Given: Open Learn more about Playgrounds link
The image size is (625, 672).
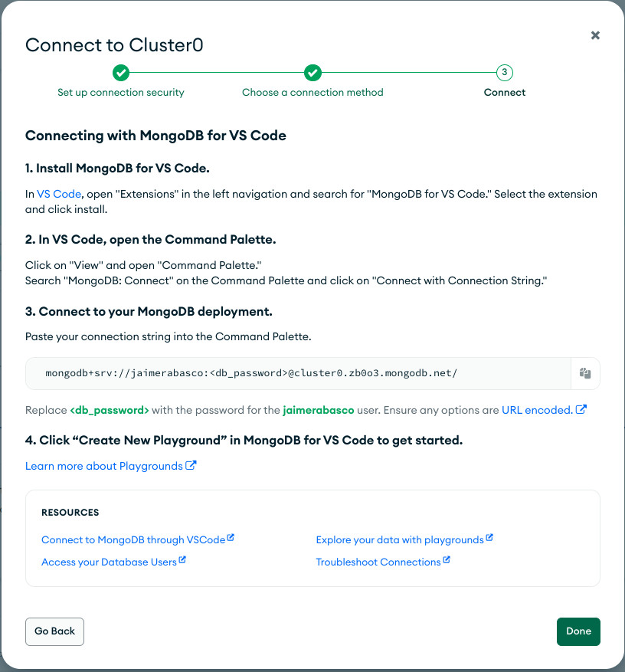Looking at the screenshot, I should coord(104,467).
